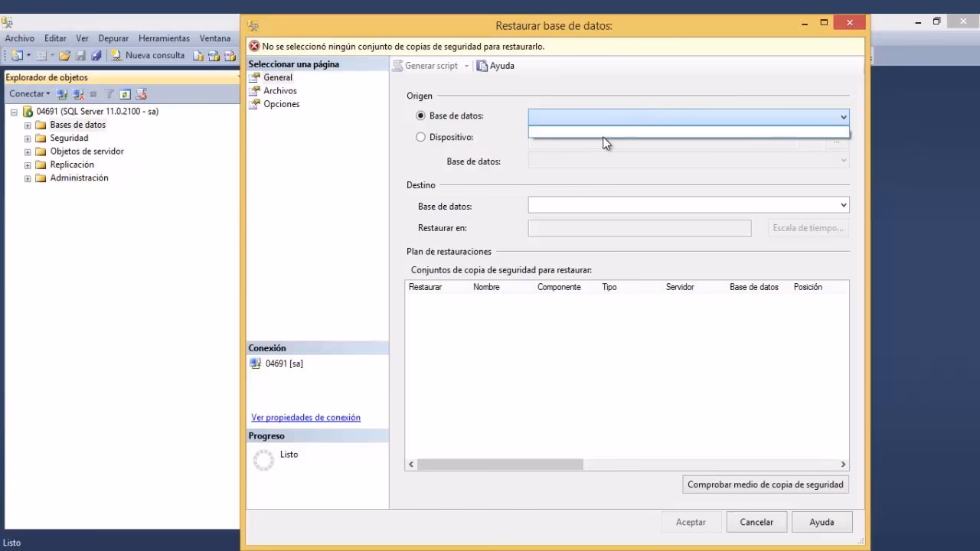Click the Open File folder icon
Viewport: 980px width, 551px height.
coord(64,55)
